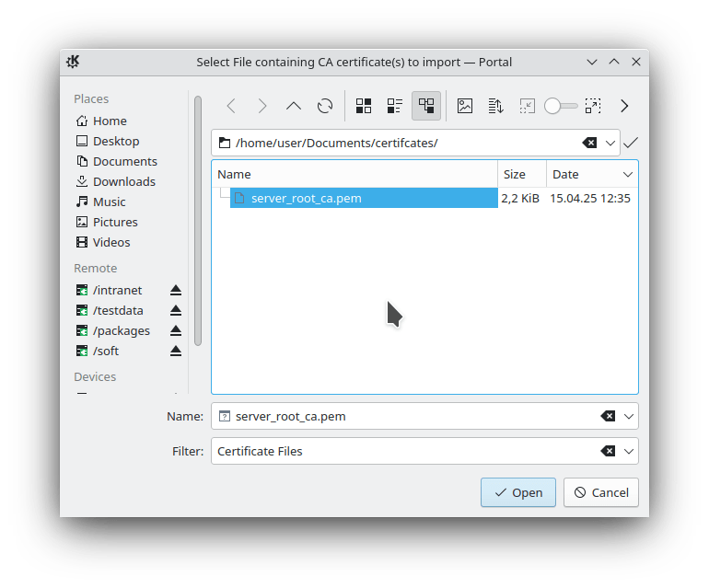This screenshot has width=709, height=588.
Task: Open the Sorting options icon
Action: (495, 106)
